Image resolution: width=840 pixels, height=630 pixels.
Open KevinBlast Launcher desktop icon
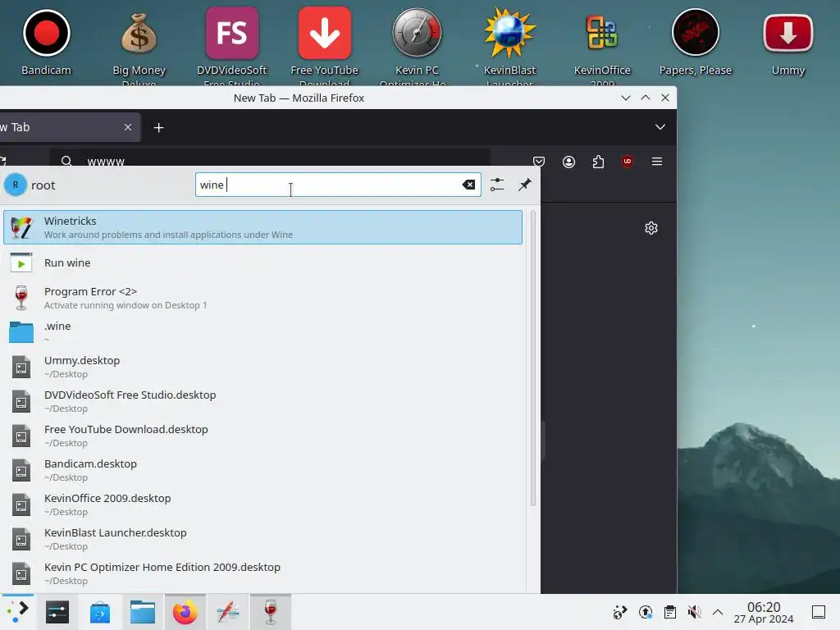[x=509, y=33]
